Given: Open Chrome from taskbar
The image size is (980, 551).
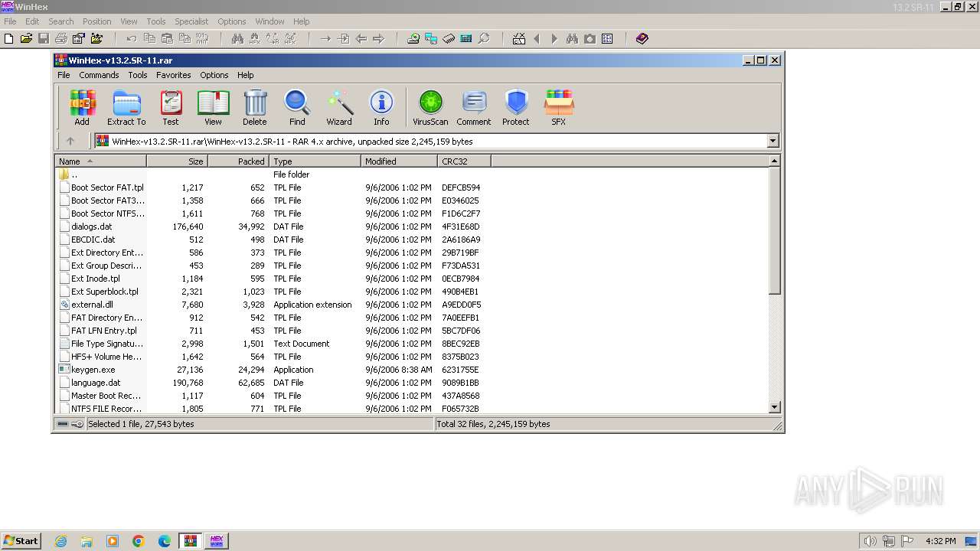Looking at the screenshot, I should tap(139, 541).
